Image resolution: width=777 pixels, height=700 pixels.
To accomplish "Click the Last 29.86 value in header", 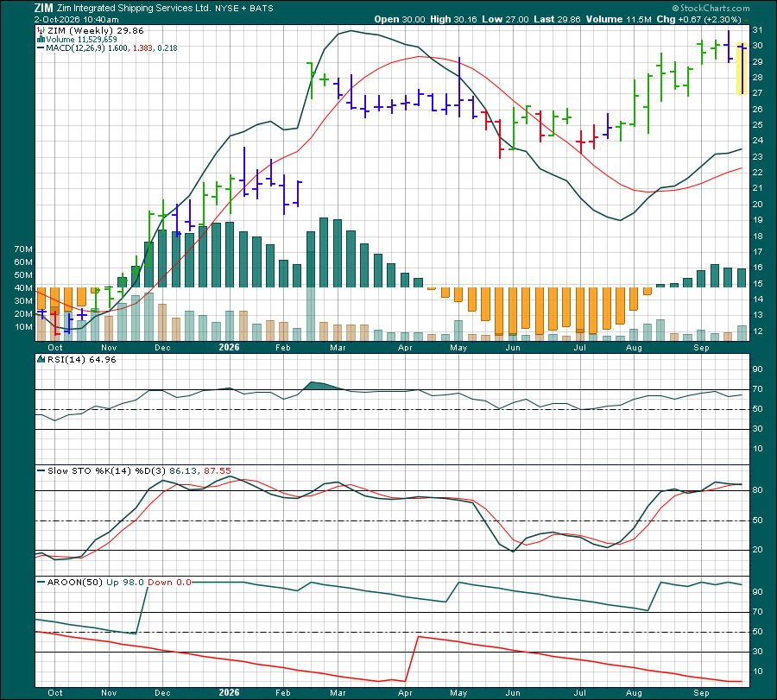I will 557,19.
